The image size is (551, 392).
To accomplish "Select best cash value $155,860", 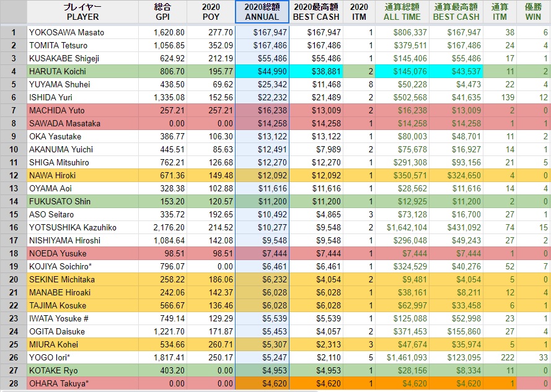I will click(456, 331).
